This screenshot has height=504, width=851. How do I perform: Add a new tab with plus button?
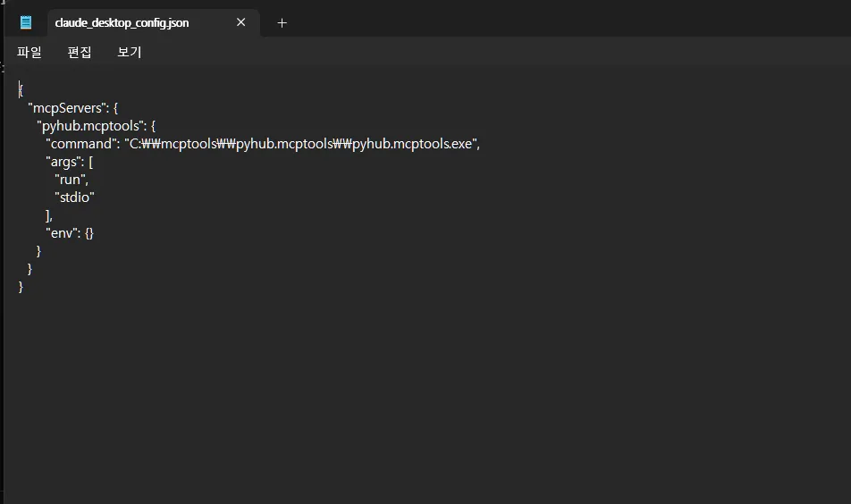[282, 22]
